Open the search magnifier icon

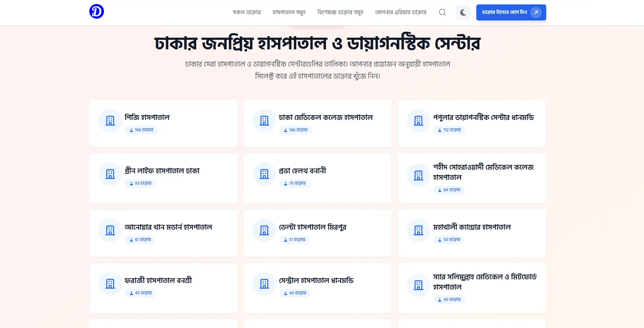click(x=442, y=12)
